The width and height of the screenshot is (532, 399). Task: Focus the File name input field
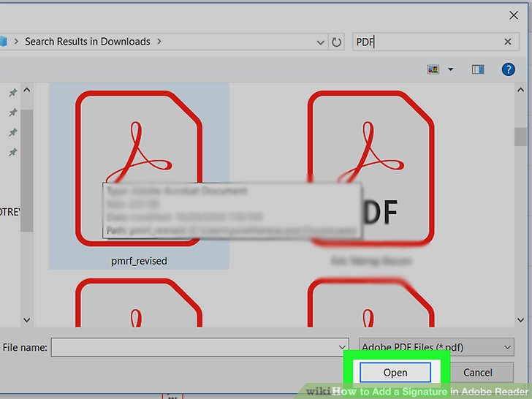pos(199,347)
